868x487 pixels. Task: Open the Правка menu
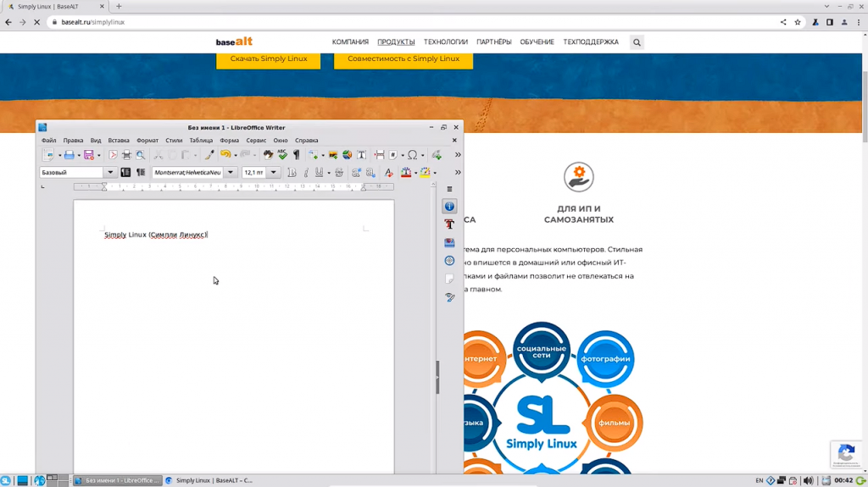tap(73, 141)
